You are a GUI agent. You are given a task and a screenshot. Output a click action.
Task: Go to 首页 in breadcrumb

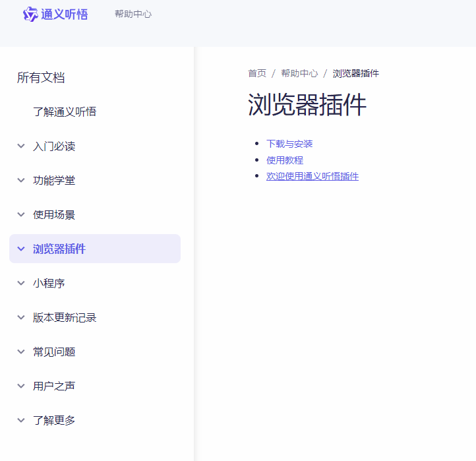coord(257,73)
